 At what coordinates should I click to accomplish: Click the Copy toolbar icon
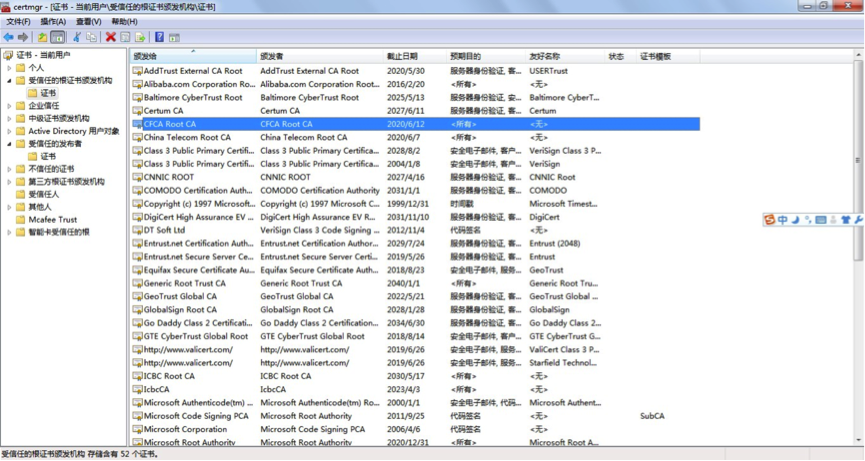(91, 37)
